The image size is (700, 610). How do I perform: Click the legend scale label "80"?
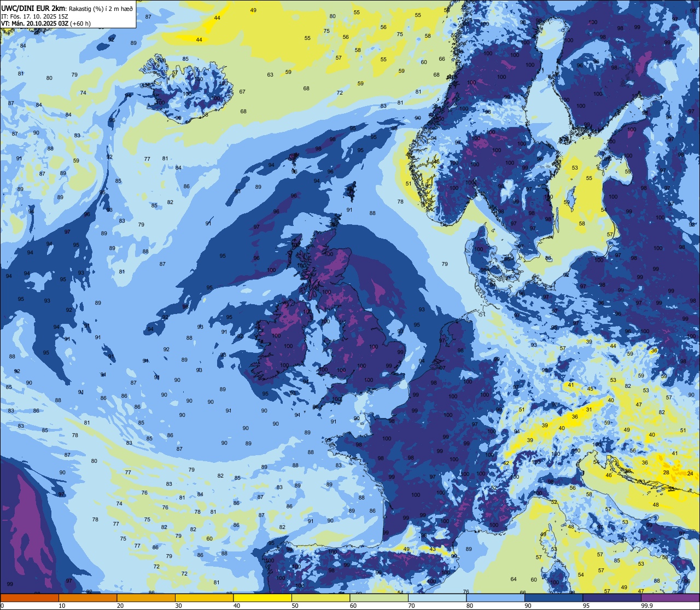(470, 606)
